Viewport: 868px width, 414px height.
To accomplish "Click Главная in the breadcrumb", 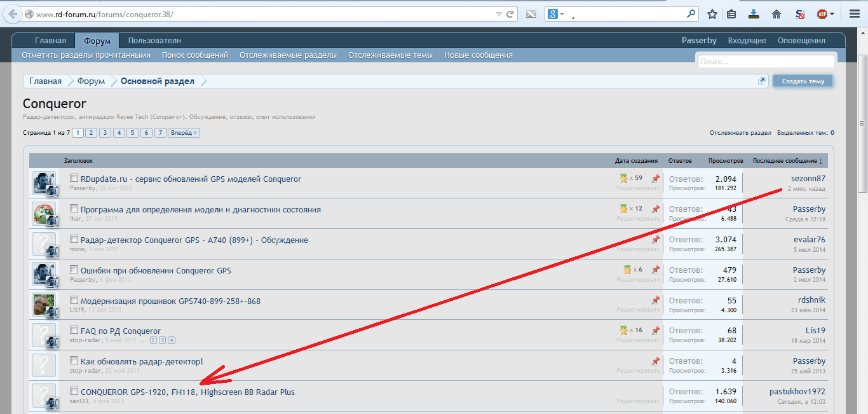I will click(x=45, y=81).
